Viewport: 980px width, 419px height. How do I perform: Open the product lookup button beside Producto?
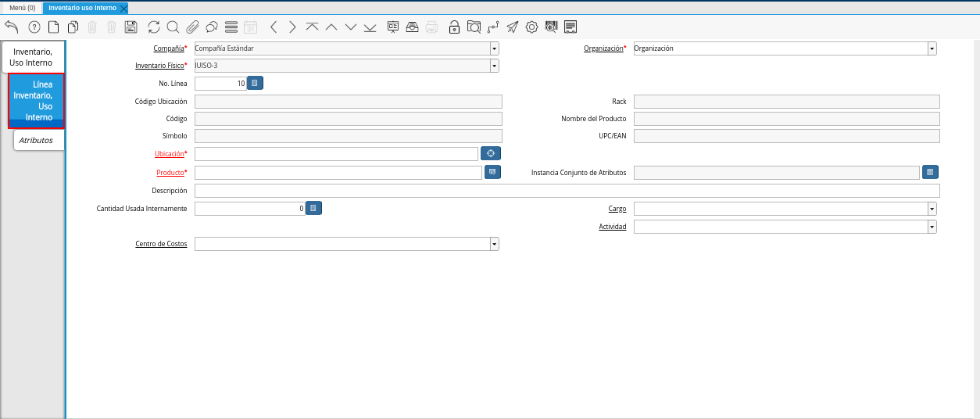[x=492, y=172]
